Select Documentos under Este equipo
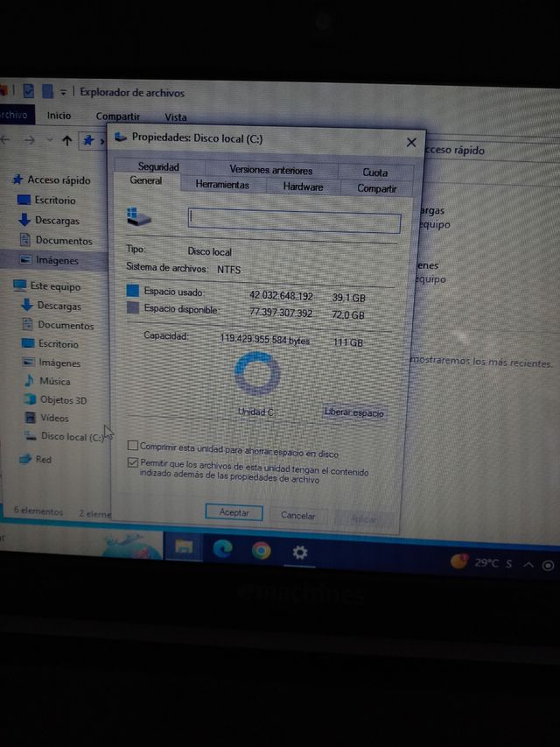Image resolution: width=560 pixels, height=747 pixels. 58,326
